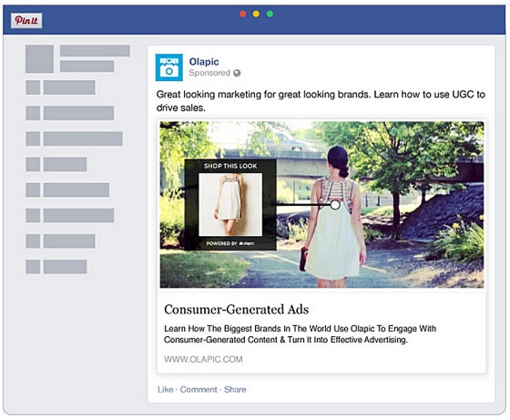Click the Pin it button

coord(26,21)
